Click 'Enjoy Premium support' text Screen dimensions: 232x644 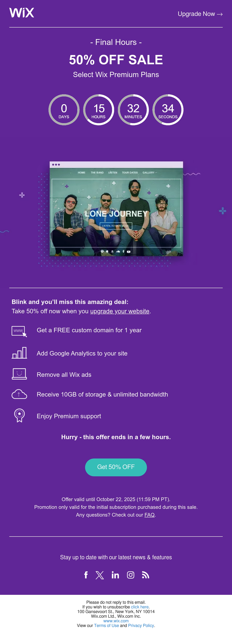[x=69, y=416]
